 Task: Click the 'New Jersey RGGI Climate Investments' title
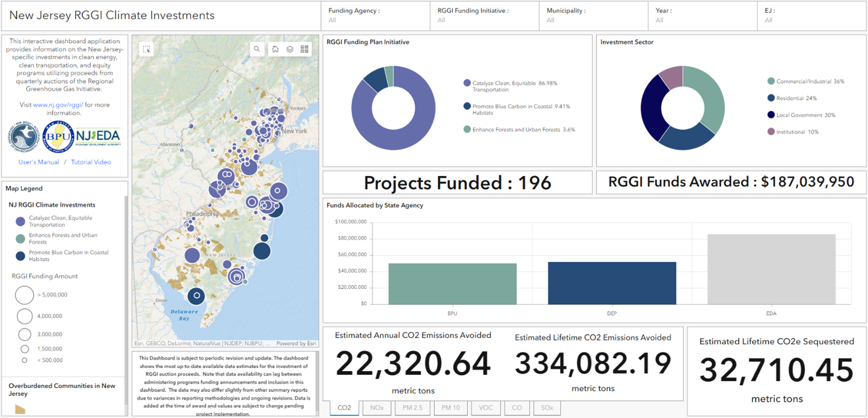pyautogui.click(x=112, y=15)
